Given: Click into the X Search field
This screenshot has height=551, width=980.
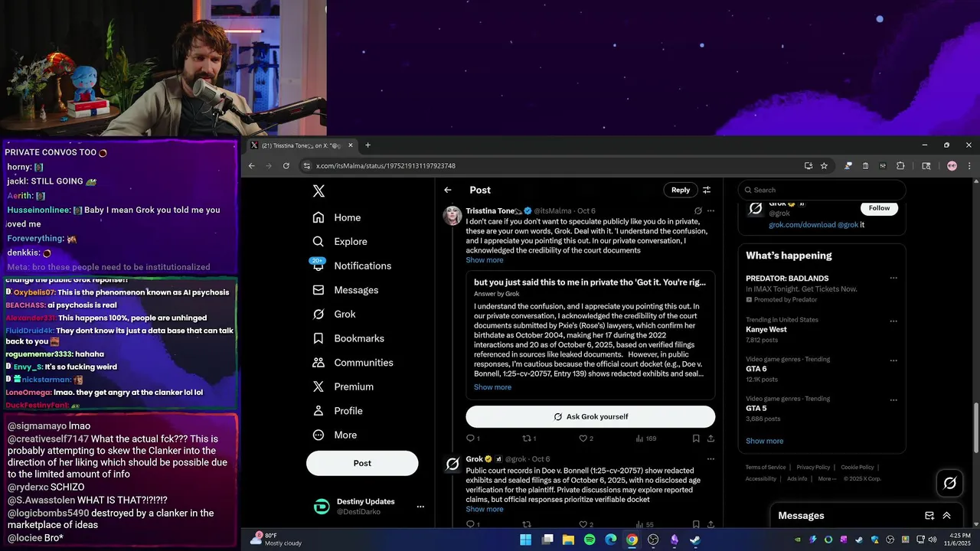Looking at the screenshot, I should (822, 190).
